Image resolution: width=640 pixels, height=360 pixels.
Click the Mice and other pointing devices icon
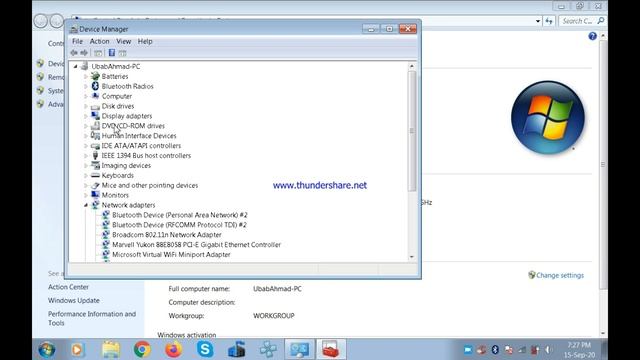click(95, 185)
